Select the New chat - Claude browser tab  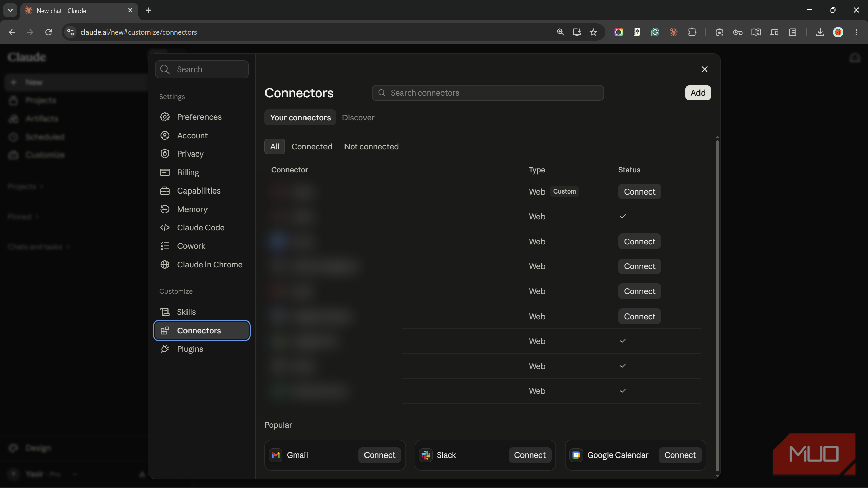[79, 11]
